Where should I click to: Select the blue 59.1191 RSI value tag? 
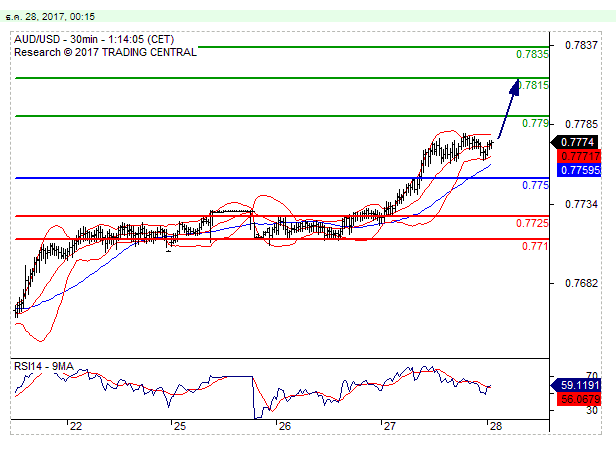[576, 385]
